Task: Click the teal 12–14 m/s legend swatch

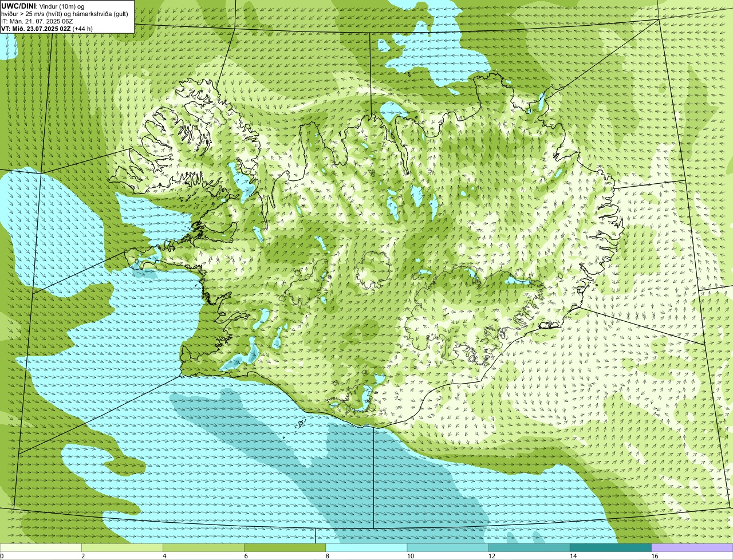Action: (529, 548)
